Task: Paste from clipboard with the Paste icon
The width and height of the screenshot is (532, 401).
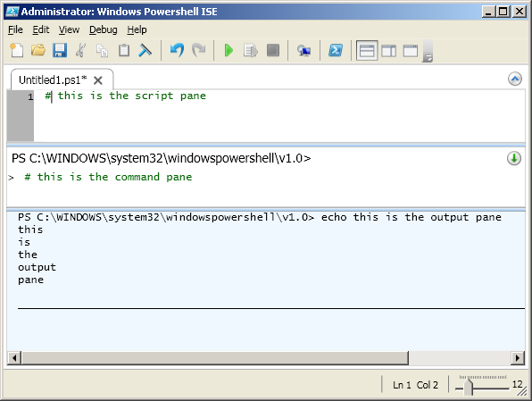Action: point(124,50)
